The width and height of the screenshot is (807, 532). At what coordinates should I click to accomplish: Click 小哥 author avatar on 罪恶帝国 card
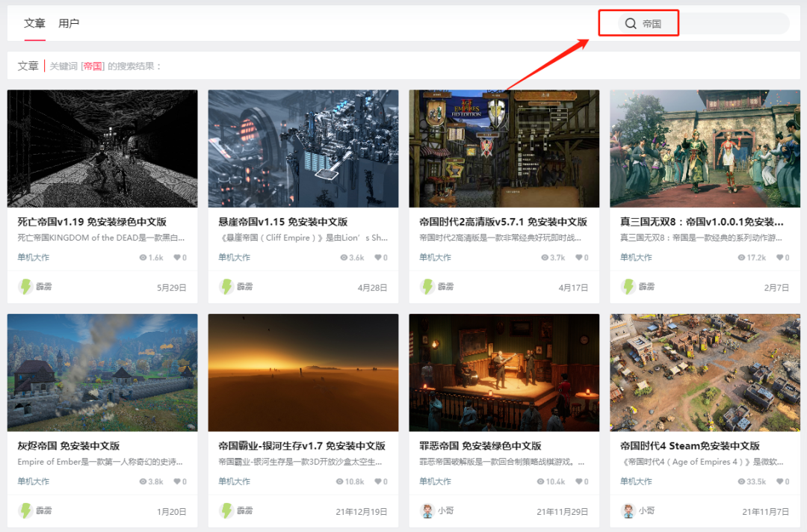pyautogui.click(x=427, y=510)
